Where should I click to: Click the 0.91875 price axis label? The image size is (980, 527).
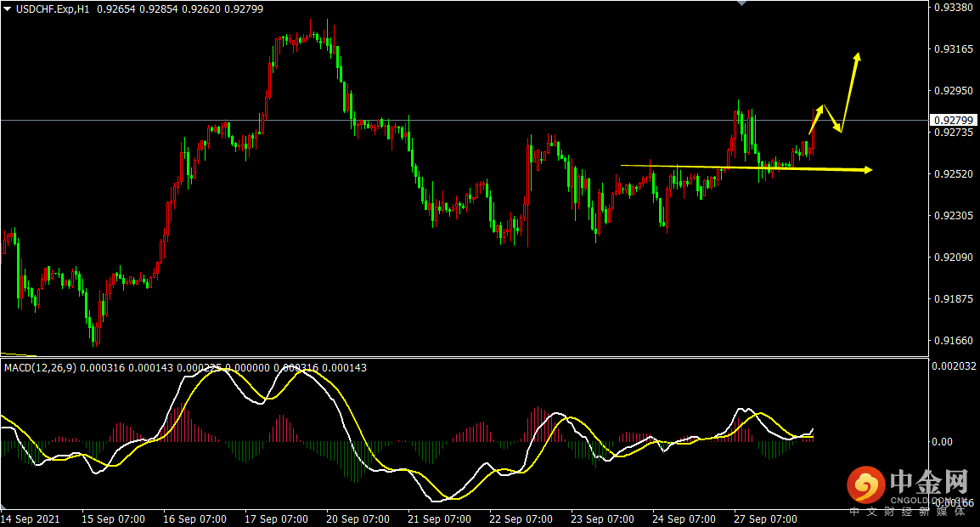pyautogui.click(x=953, y=299)
